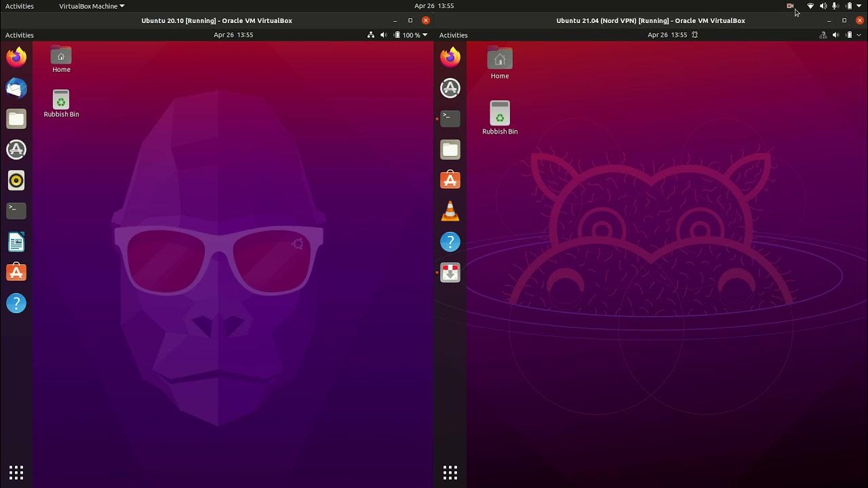Launch Rhythmbox music player in Ubuntu 20.10 dock
The image size is (868, 488).
(x=16, y=180)
